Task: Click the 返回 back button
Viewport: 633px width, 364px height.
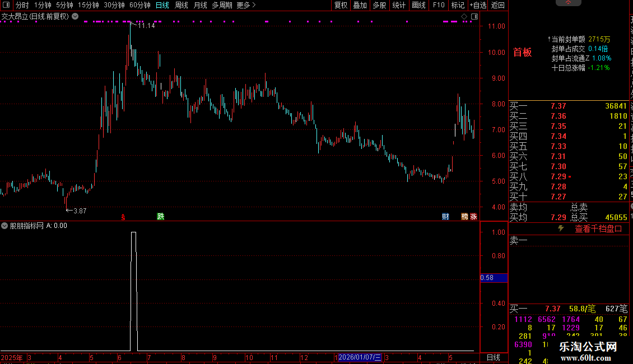Action: (x=498, y=5)
